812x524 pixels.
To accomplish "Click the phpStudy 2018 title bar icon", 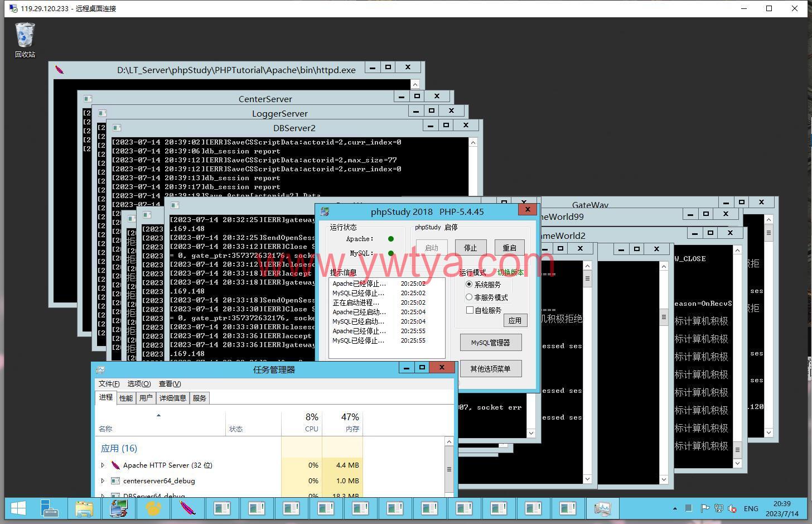I will click(325, 211).
